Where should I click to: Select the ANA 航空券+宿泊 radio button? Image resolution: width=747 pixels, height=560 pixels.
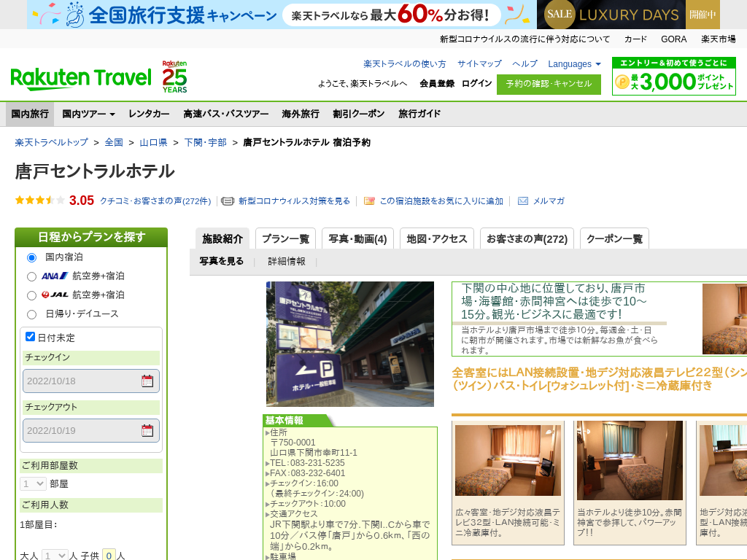point(31,276)
